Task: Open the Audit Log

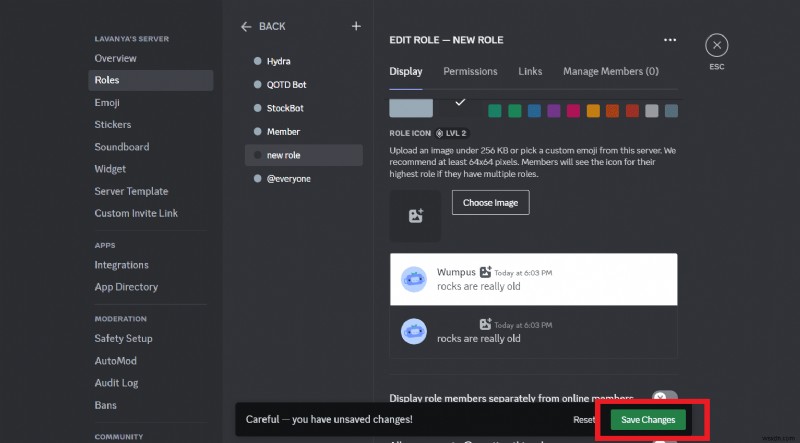Action: [x=151, y=383]
